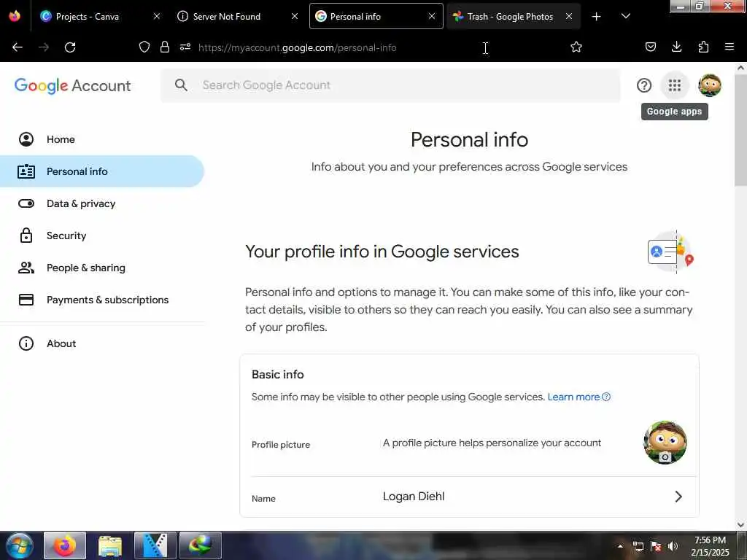
Task: Open the Google apps grid launcher
Action: tap(674, 85)
